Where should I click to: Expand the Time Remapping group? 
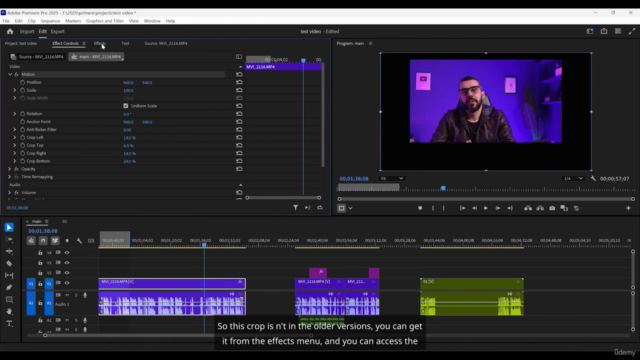pyautogui.click(x=10, y=177)
